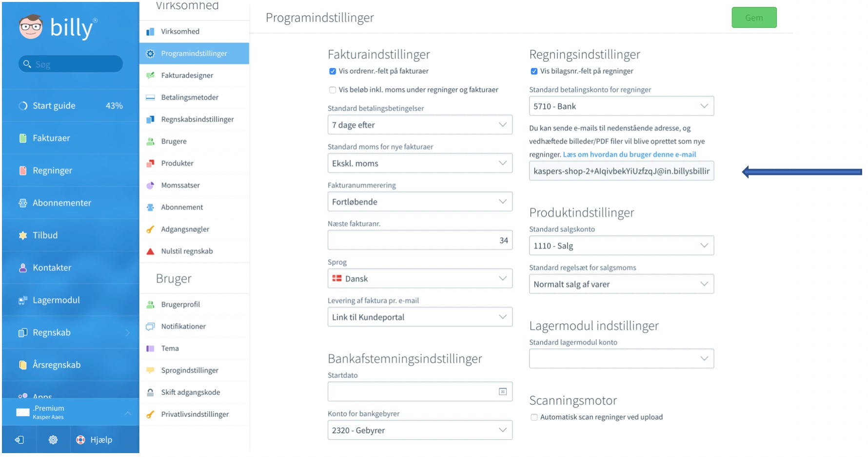Open Læs om hvordan du bruger denne e-mail link
This screenshot has width=868, height=457.
tap(630, 154)
